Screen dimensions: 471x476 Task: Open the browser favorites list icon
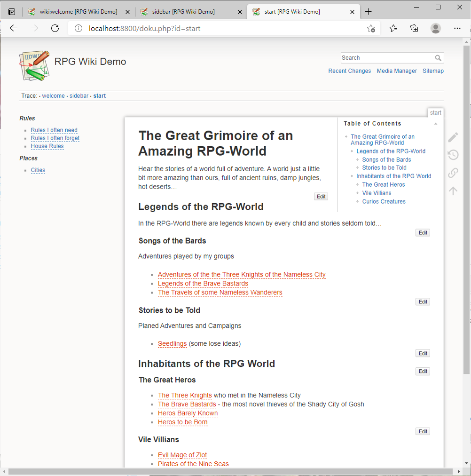(x=393, y=28)
